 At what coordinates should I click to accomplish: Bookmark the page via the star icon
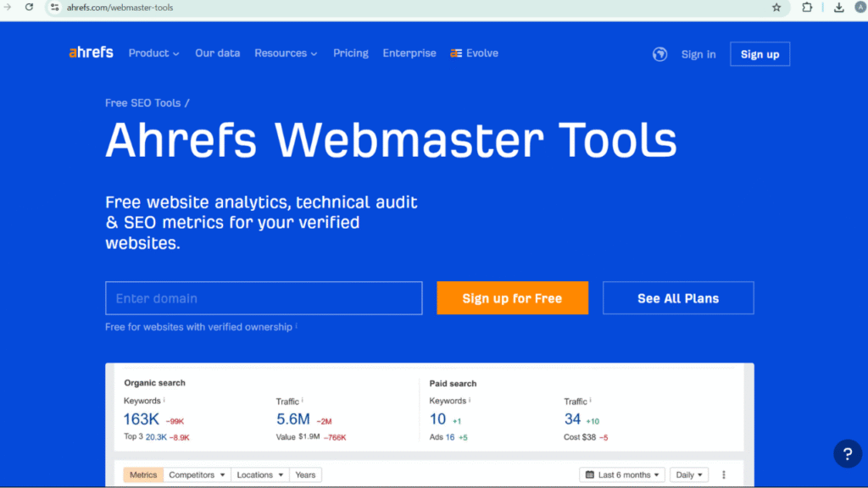pos(776,8)
